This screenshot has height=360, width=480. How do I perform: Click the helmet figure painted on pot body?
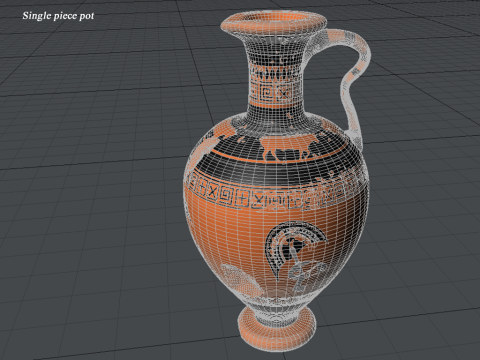(296, 257)
